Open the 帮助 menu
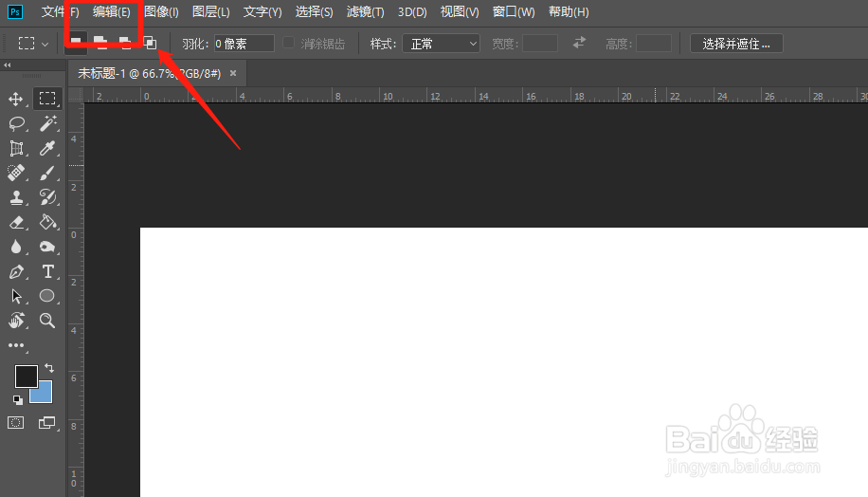The image size is (868, 497). [x=569, y=11]
